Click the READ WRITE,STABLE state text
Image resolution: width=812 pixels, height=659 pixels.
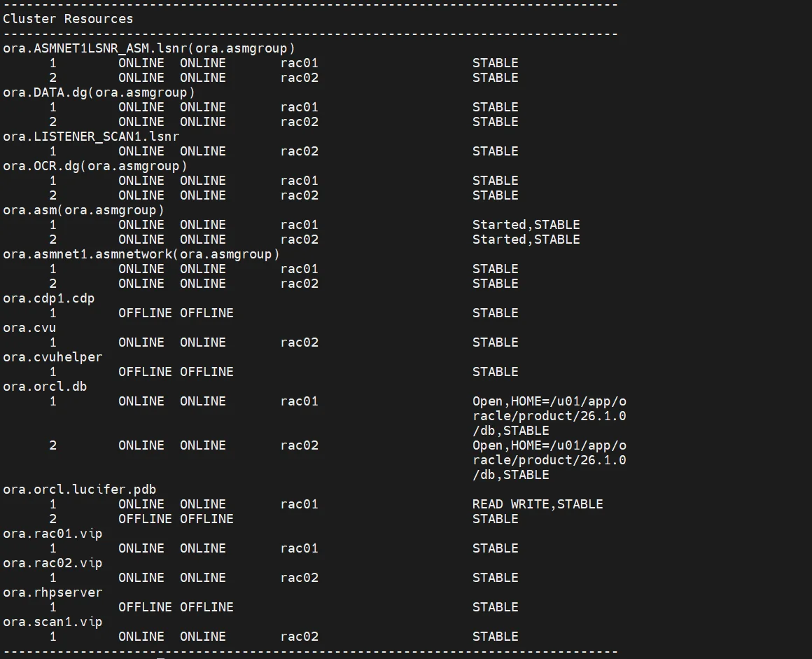click(x=537, y=504)
